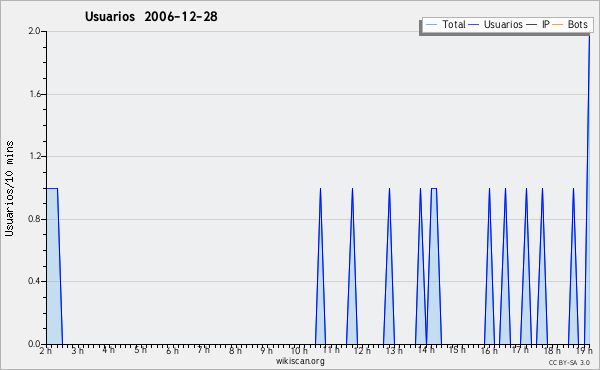This screenshot has width=600, height=370.
Task: Click the y-axis value "1.6"
Action: click(x=35, y=94)
